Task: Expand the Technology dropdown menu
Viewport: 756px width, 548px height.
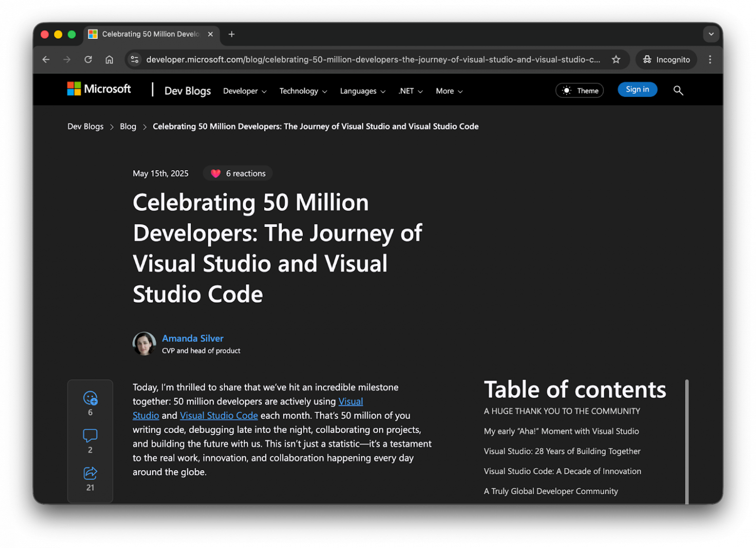Action: pos(303,91)
